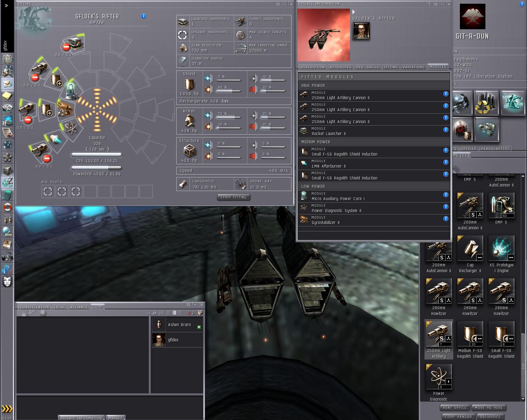Show info for Power Diagnostic System II
The width and height of the screenshot is (527, 420).
coord(445,207)
